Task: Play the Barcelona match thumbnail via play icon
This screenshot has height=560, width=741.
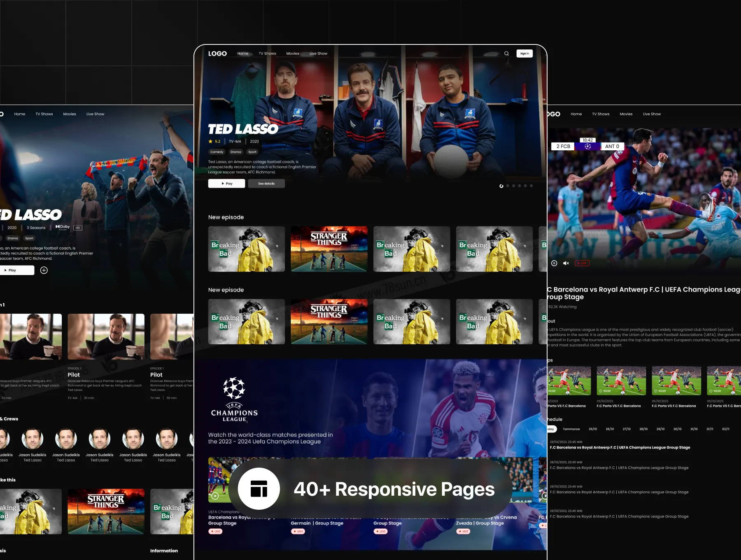Action: pos(215,496)
